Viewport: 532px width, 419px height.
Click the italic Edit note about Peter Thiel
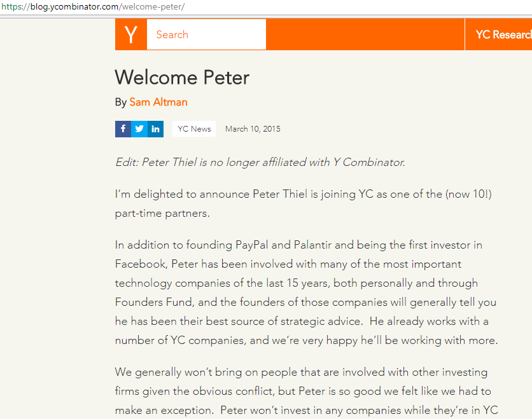coord(260,162)
